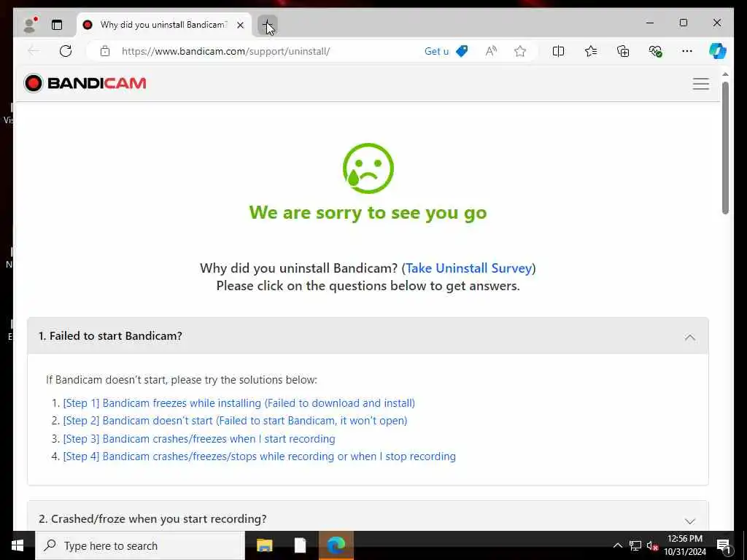
Task: Open File Explorer from taskbar
Action: 264,545
